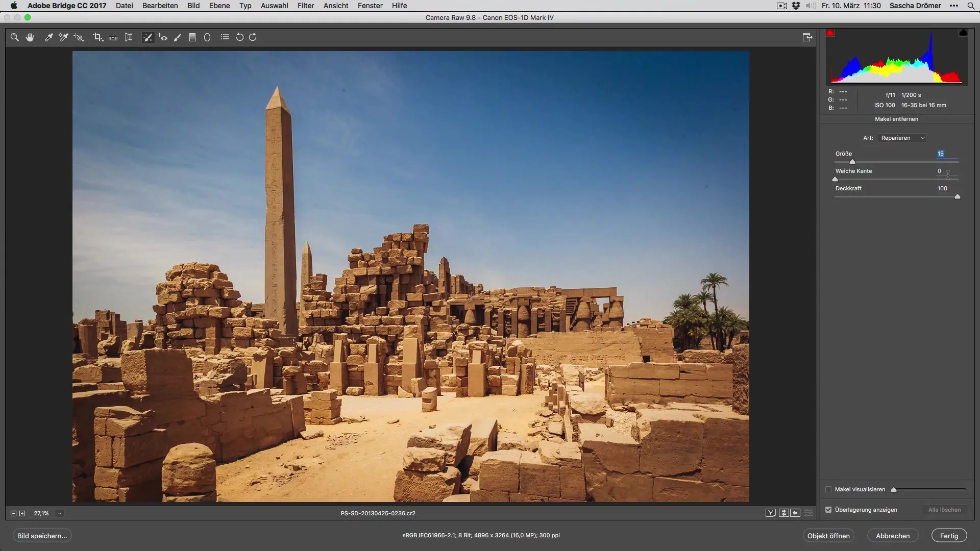
Task: Zoom in with the plus button
Action: [x=22, y=514]
